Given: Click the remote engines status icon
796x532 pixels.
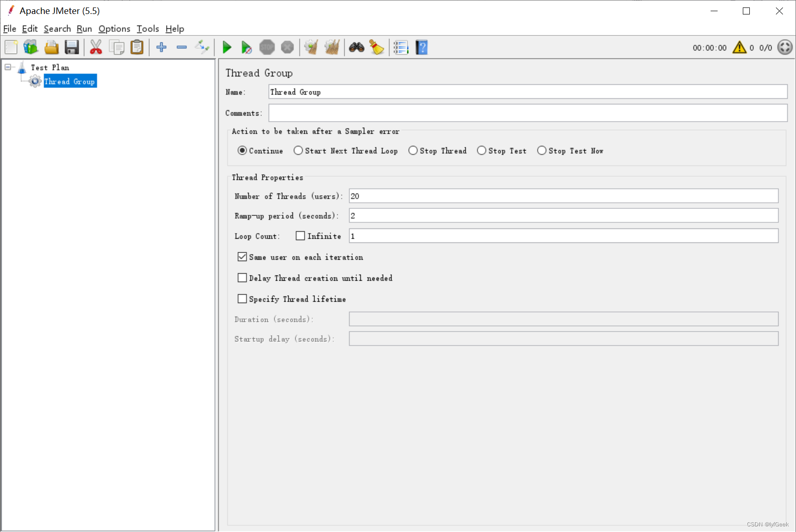Looking at the screenshot, I should click(785, 48).
